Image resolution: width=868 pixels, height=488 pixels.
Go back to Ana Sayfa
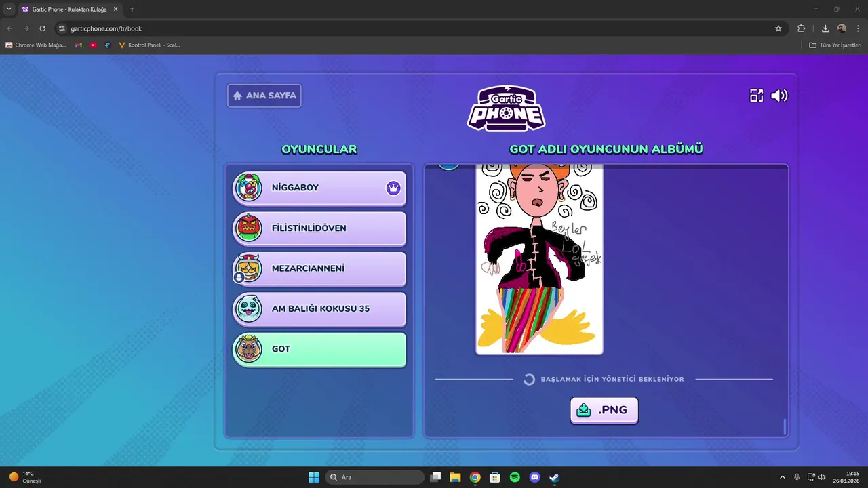point(264,96)
